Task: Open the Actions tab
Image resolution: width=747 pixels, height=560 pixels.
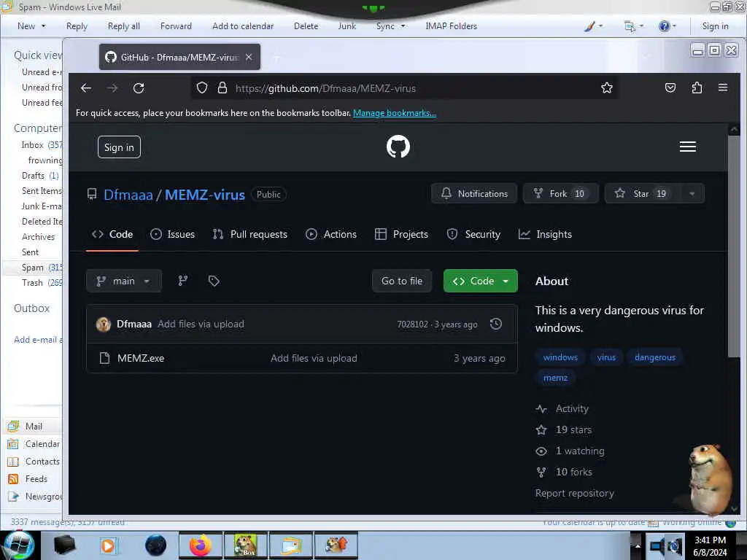Action: (331, 234)
